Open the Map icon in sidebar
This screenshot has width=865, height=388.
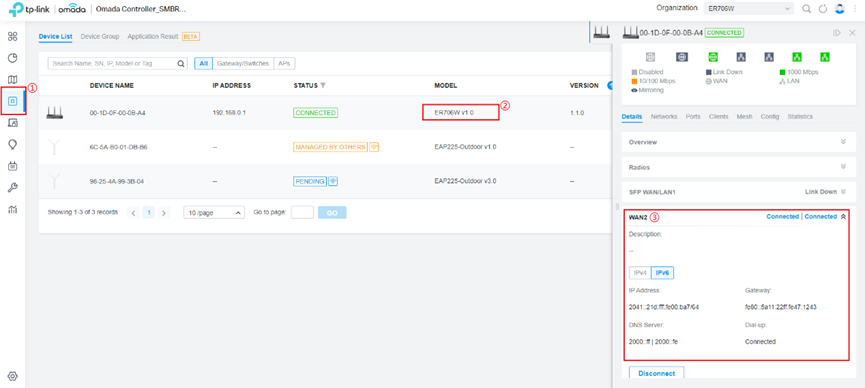click(13, 79)
